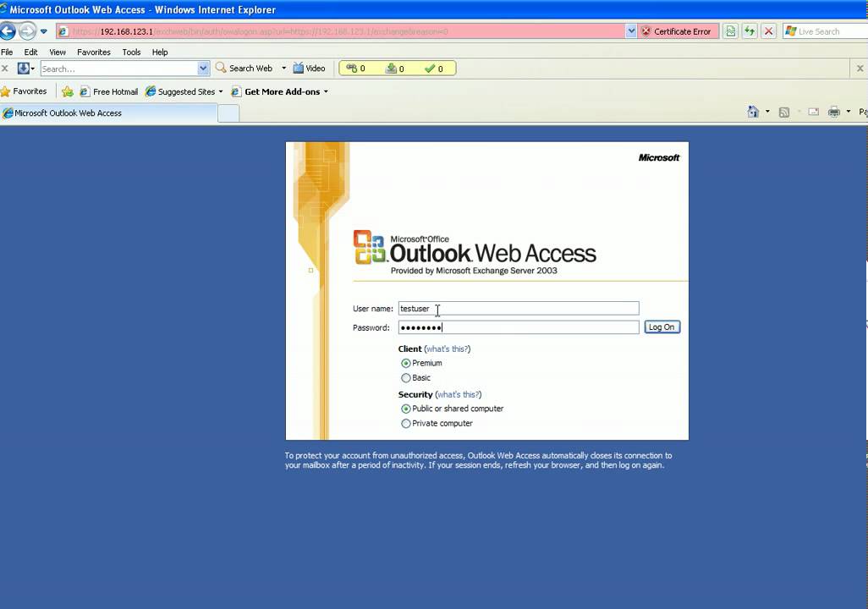The height and width of the screenshot is (609, 868).
Task: Open the Free Hotmail favorites link
Action: point(109,91)
